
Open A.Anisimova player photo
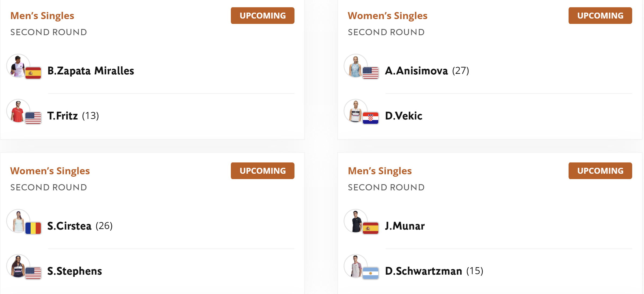coord(355,66)
